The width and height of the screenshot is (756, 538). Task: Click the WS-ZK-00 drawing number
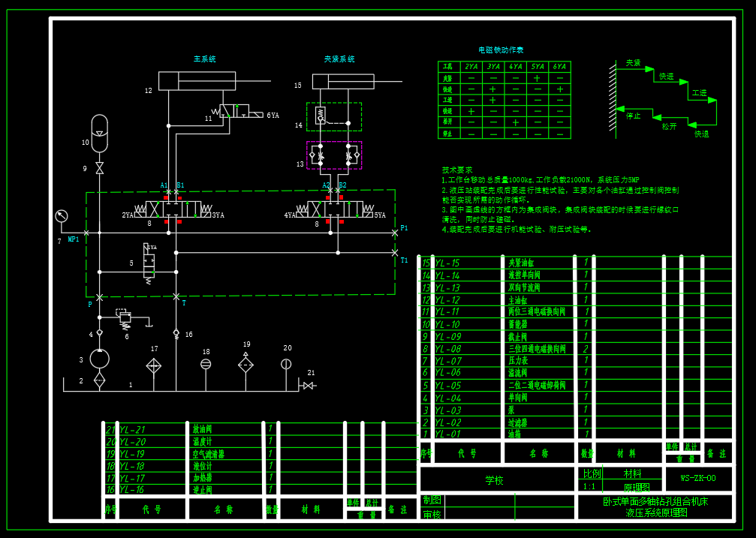coord(698,478)
